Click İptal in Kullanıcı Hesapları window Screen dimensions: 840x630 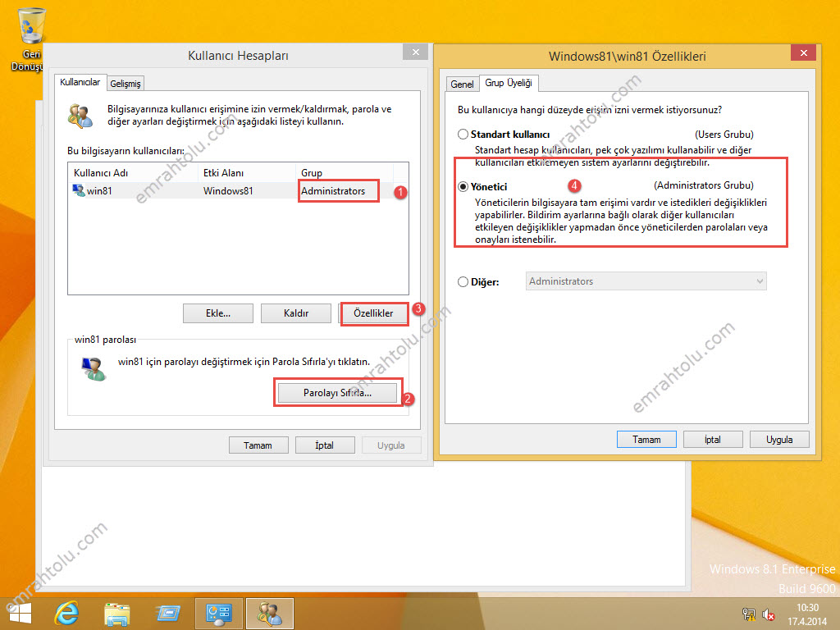tap(325, 445)
